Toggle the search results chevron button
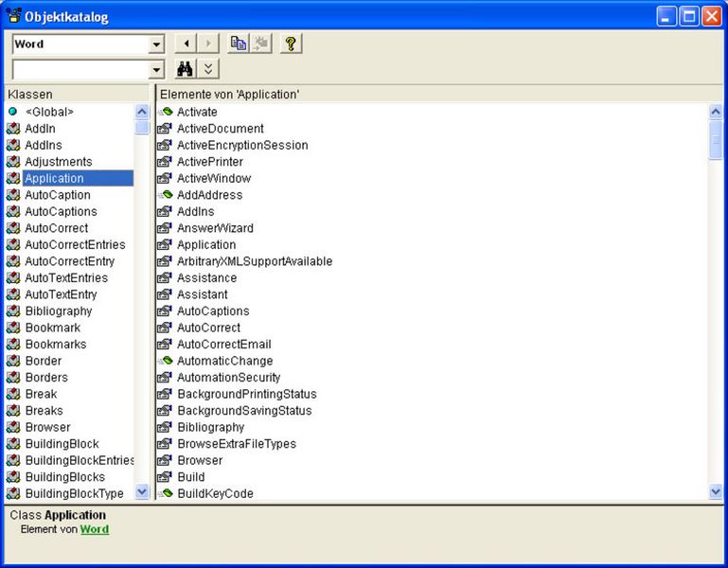The height and width of the screenshot is (568, 728). point(208,69)
